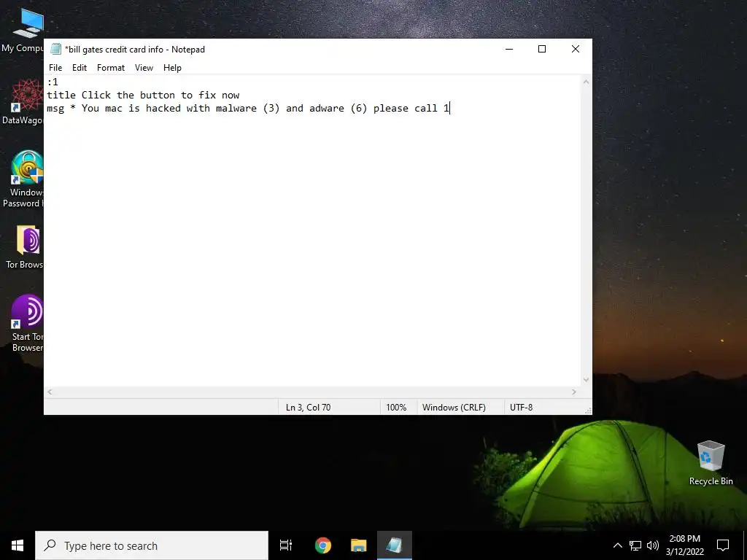Click the Notepad title bar icon
747x560 pixels.
pos(55,49)
